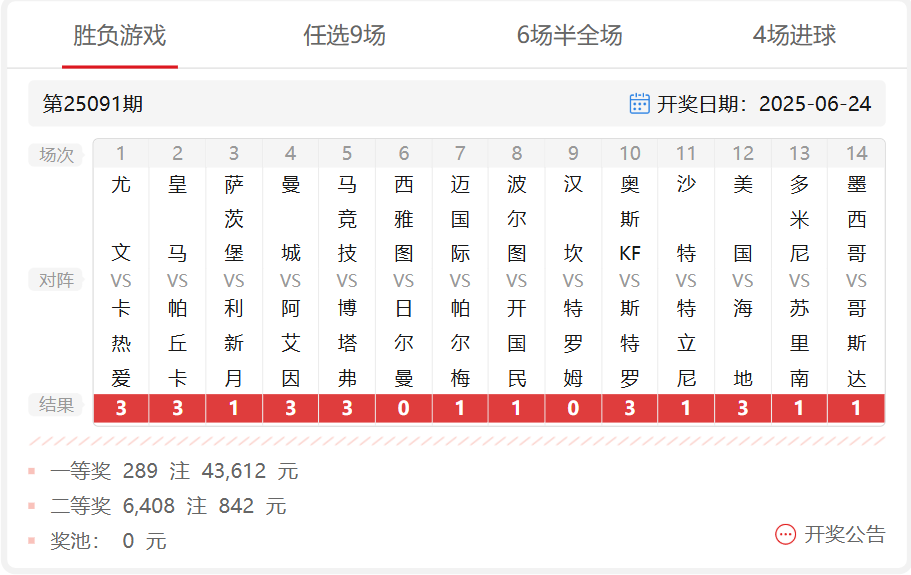
Task: Click away team 开国民 in match 8
Action: (x=517, y=343)
